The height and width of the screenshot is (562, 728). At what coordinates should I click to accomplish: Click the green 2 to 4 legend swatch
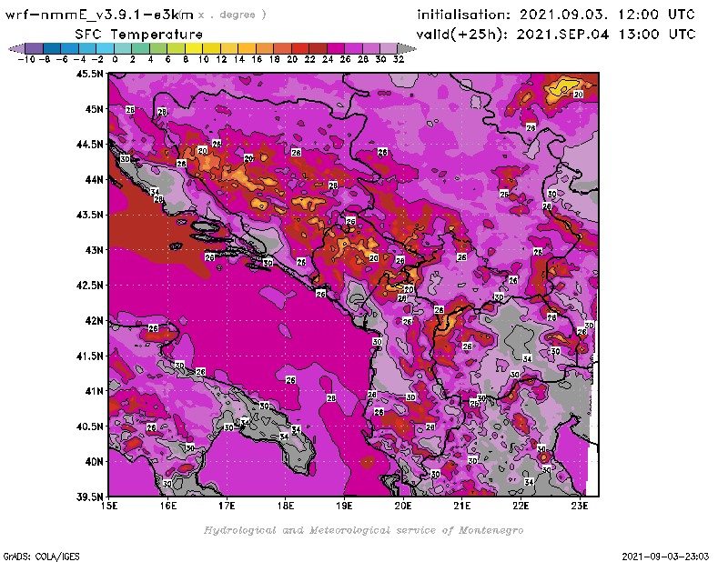141,48
